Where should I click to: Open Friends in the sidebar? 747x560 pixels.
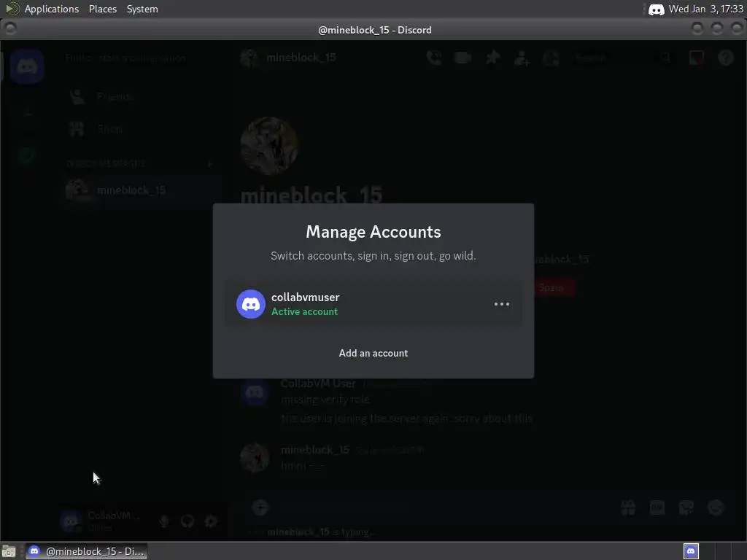(141, 97)
